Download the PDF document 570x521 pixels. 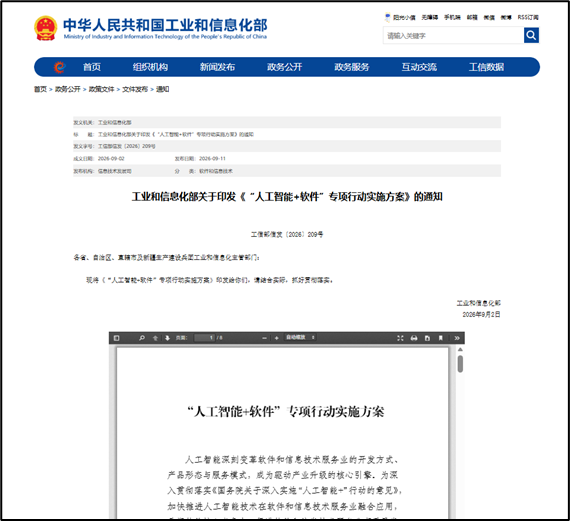point(428,338)
